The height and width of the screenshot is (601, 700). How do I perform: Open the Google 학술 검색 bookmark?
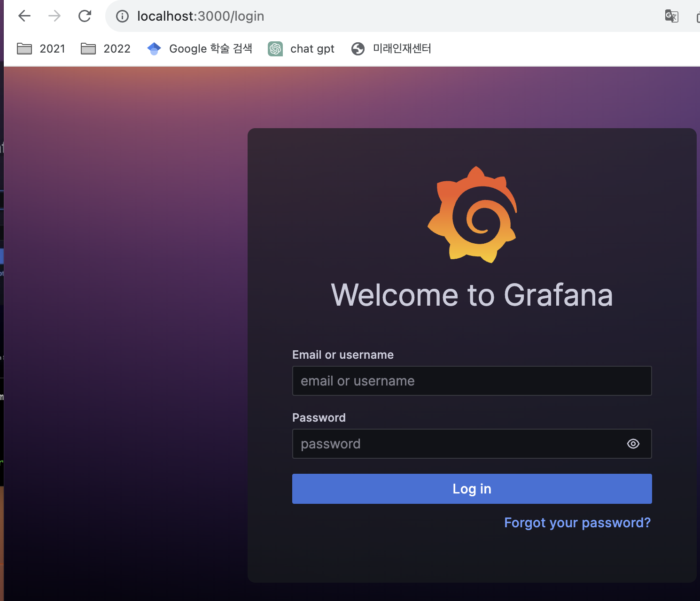(x=200, y=48)
